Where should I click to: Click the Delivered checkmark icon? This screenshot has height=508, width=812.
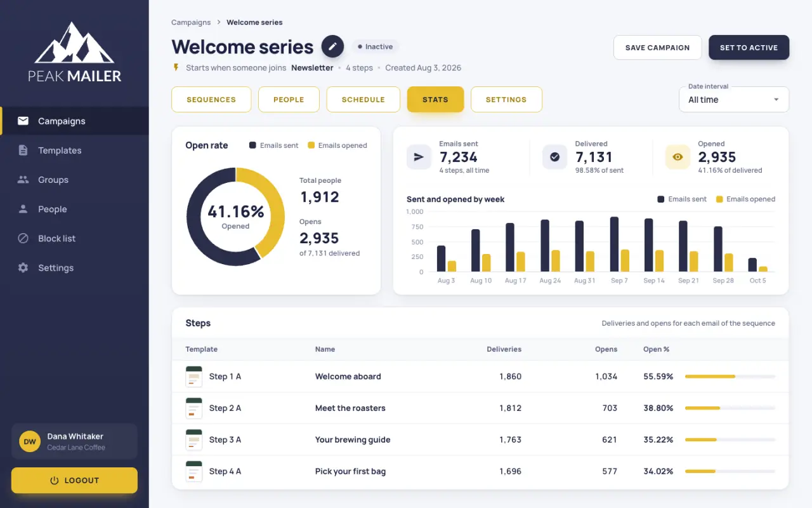tap(554, 157)
